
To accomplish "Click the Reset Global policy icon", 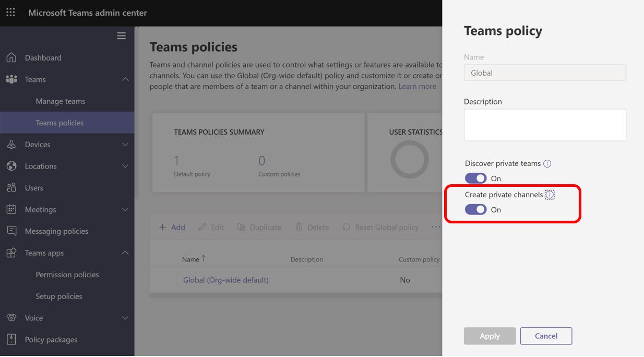I will pos(345,227).
